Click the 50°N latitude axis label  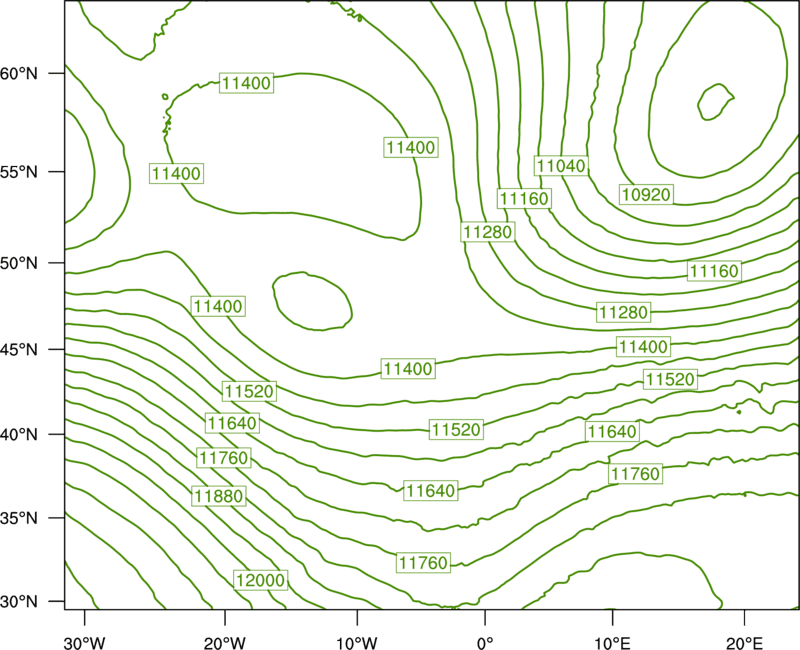click(19, 263)
